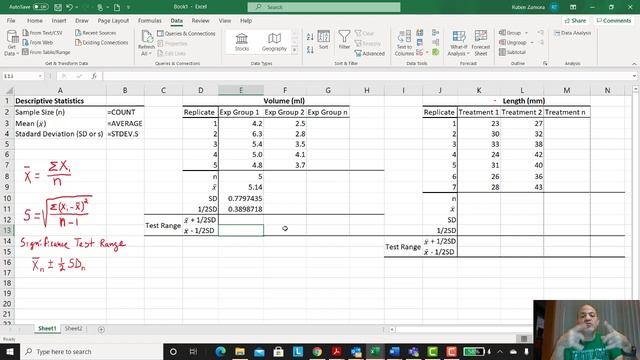Open Recent Sources

(96, 33)
